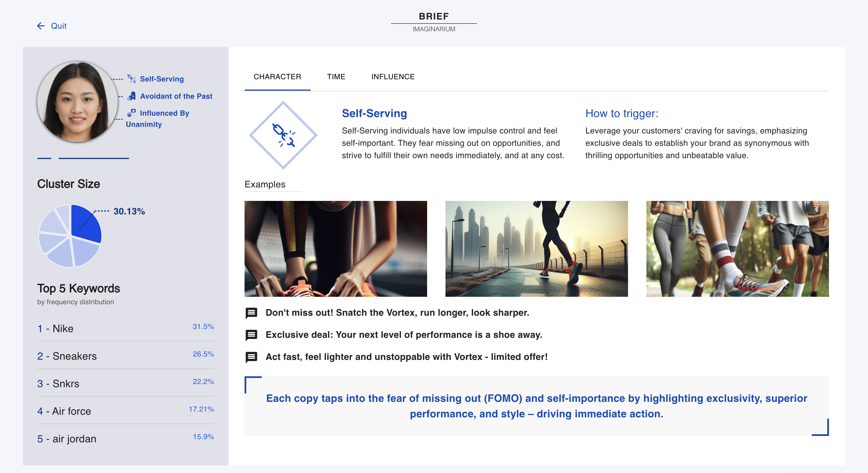Click the Self-Serving heading in main panel
The image size is (868, 473).
(x=374, y=114)
